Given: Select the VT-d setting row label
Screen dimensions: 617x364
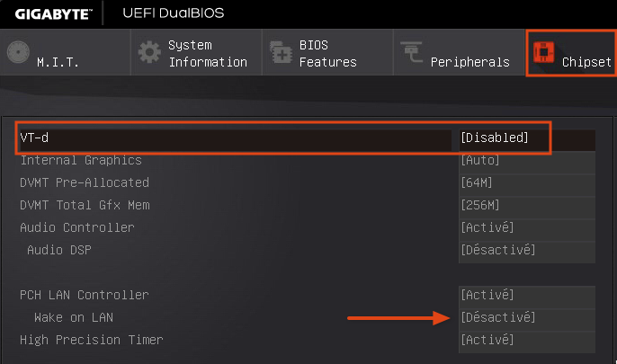Looking at the screenshot, I should pyautogui.click(x=34, y=138).
